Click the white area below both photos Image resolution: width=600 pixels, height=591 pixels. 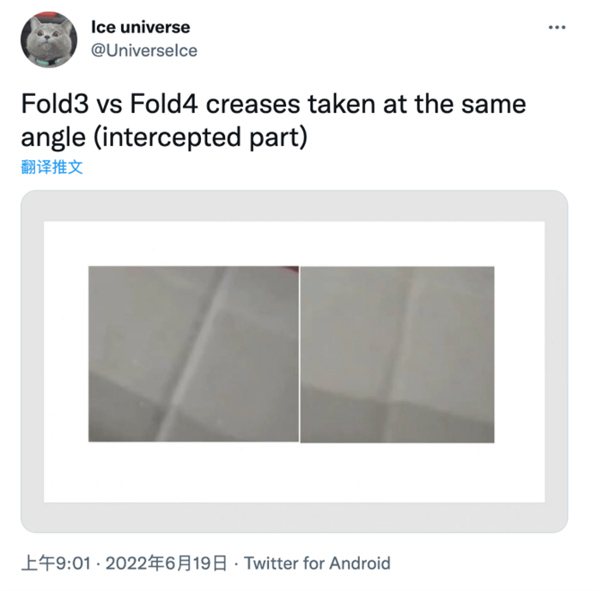(x=294, y=472)
